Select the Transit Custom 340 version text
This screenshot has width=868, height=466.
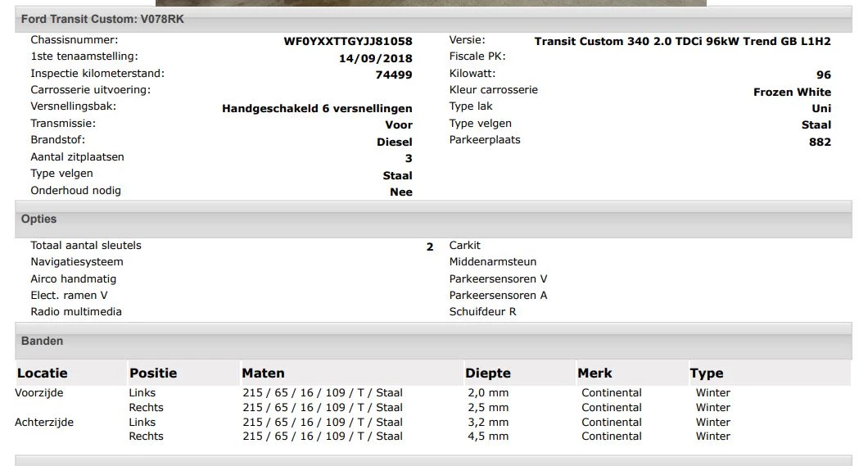click(x=682, y=41)
